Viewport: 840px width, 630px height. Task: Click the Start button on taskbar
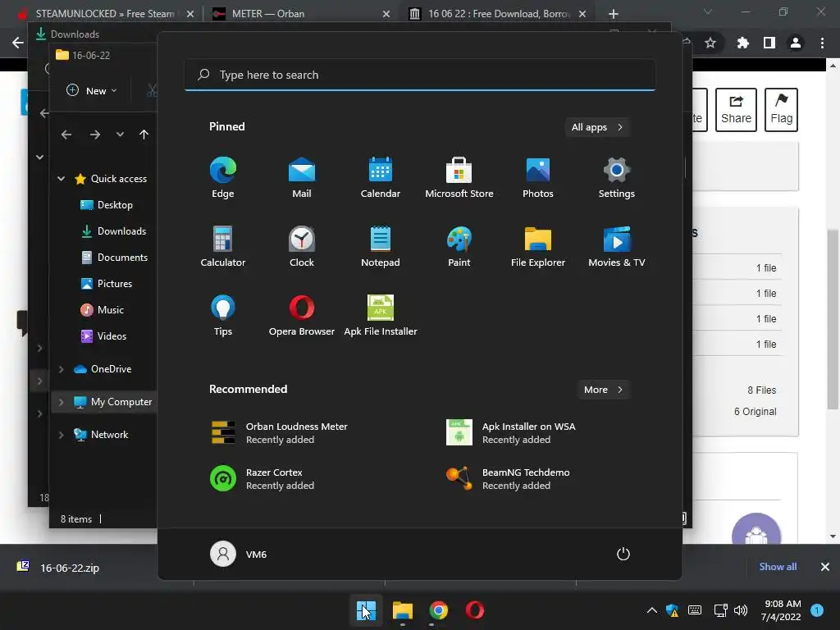tap(367, 610)
